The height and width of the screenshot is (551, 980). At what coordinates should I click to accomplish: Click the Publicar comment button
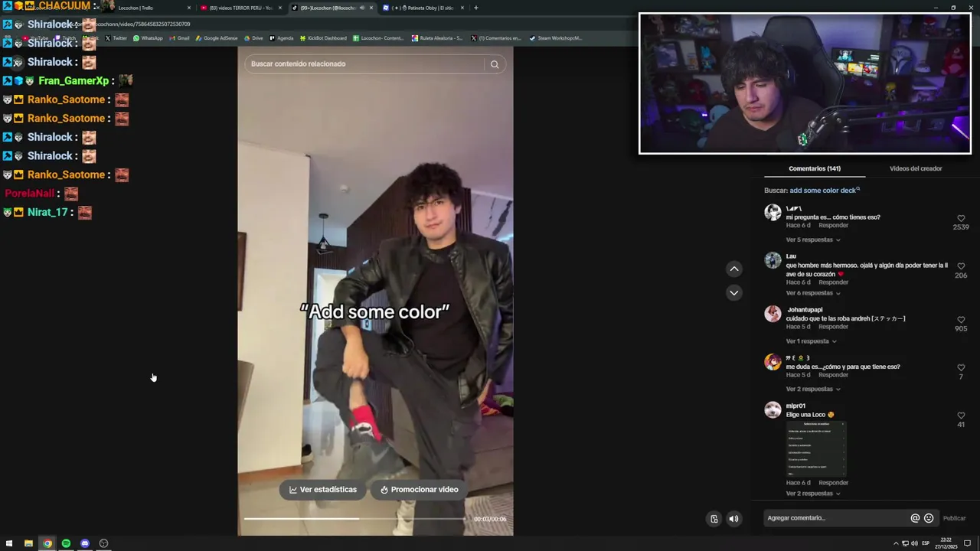click(x=954, y=518)
